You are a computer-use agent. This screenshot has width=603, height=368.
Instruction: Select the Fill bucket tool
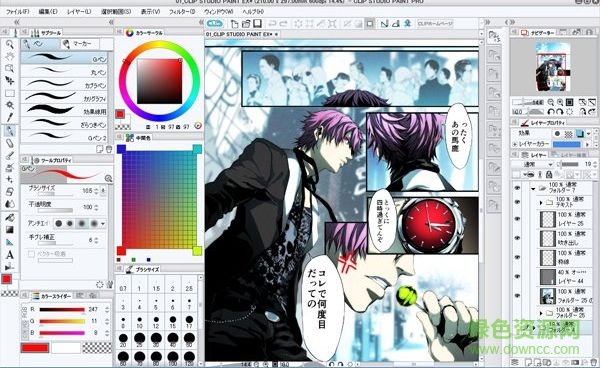tap(9, 218)
